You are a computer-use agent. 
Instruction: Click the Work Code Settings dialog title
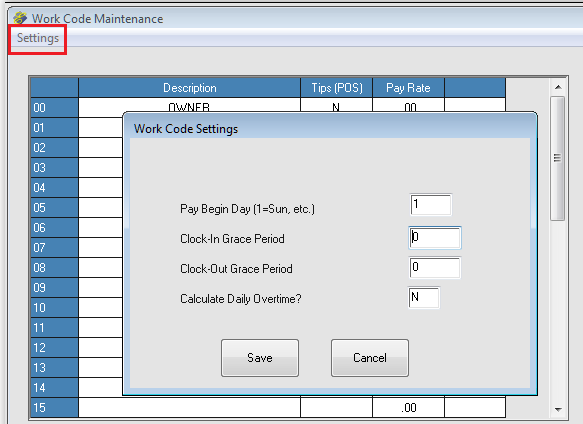[186, 129]
